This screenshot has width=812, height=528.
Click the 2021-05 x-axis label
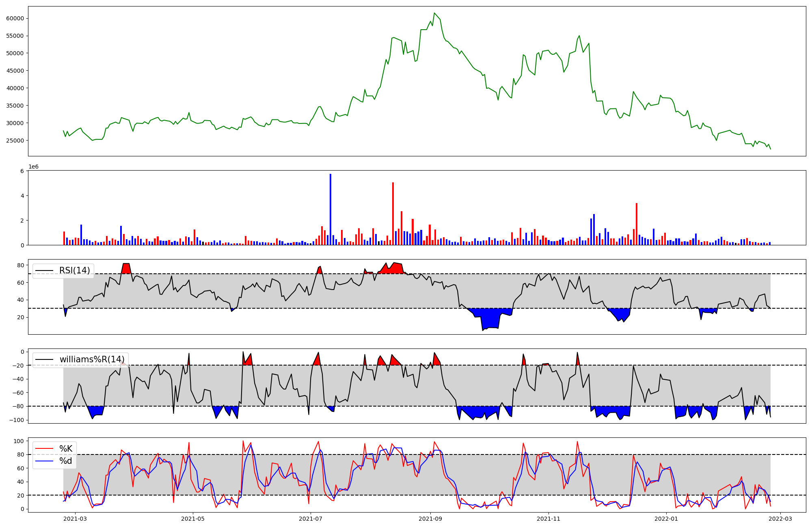coord(192,519)
